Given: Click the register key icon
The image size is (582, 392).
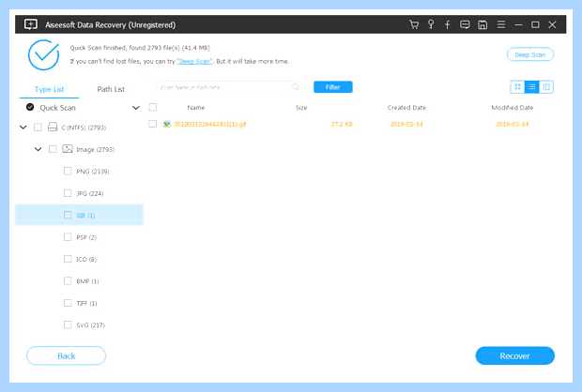Looking at the screenshot, I should click(431, 24).
